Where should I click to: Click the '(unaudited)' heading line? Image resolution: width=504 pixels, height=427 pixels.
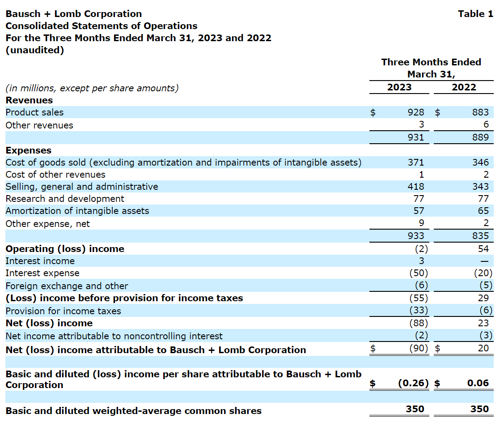[x=35, y=50]
